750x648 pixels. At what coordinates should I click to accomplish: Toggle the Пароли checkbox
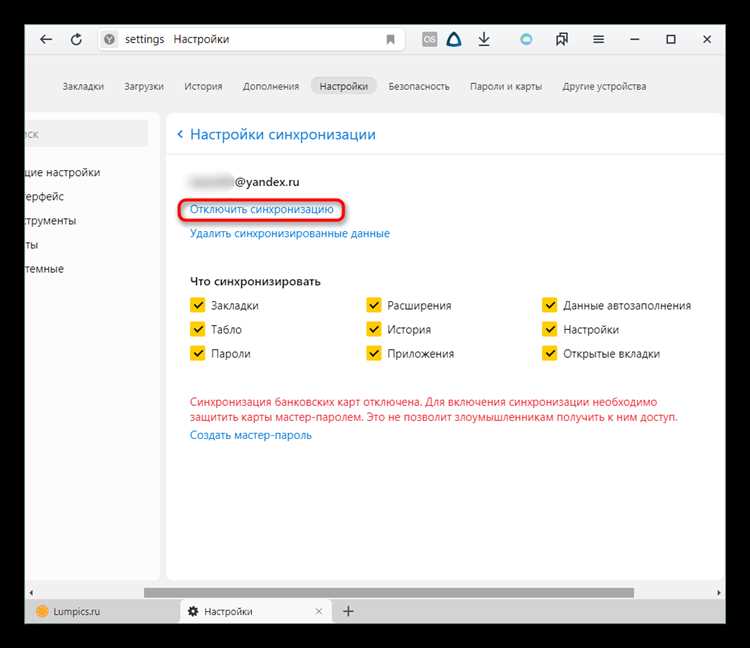198,353
